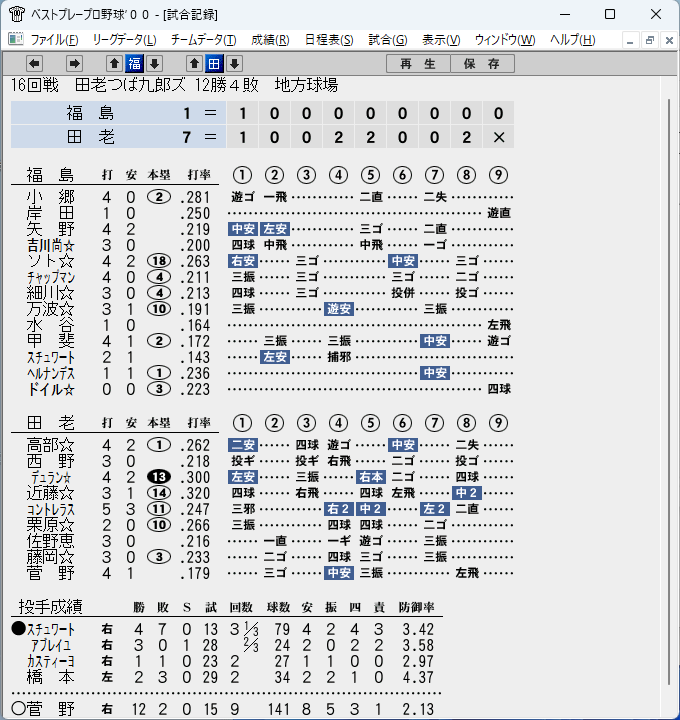Select the 福 team icon in toolbar
This screenshot has width=680, height=720.
[x=135, y=63]
